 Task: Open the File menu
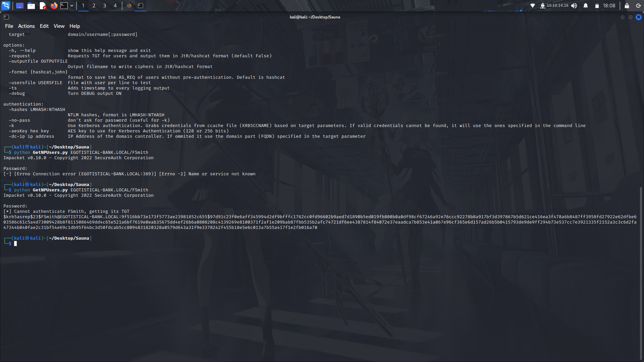(x=9, y=26)
